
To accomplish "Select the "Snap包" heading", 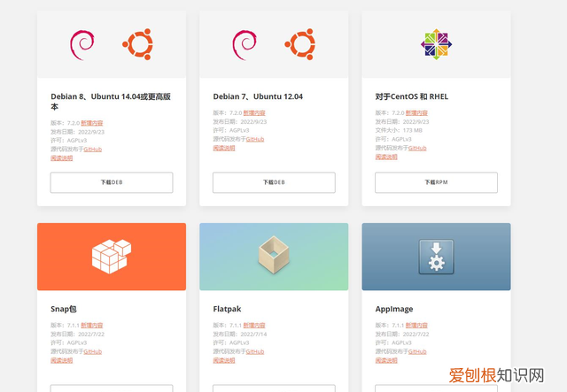I will [64, 309].
